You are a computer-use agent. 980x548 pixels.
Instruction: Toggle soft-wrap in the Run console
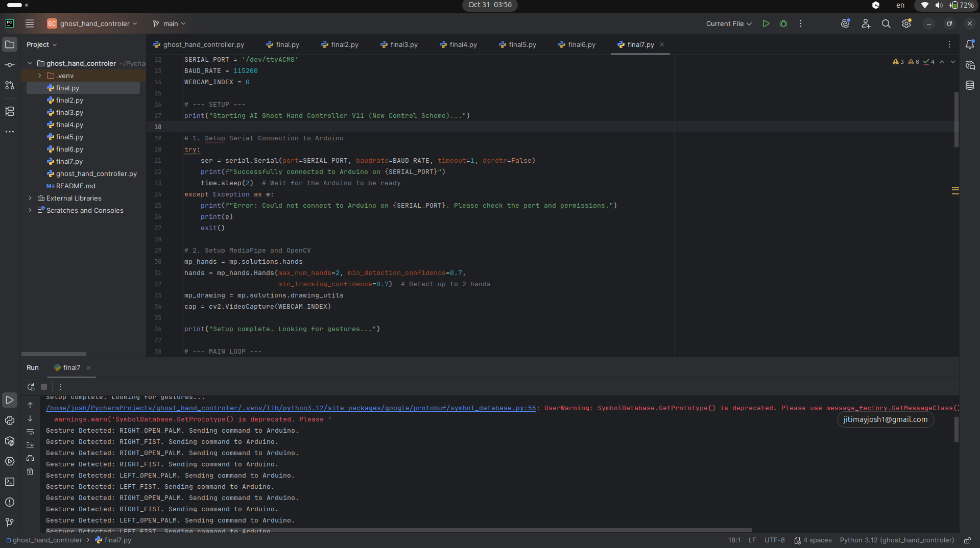pyautogui.click(x=30, y=432)
